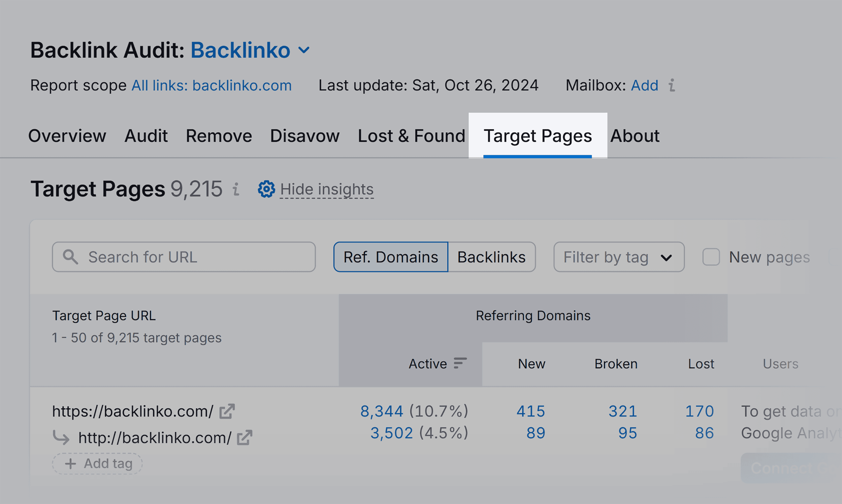This screenshot has width=842, height=504.
Task: Click the Lost column header
Action: coord(701,364)
